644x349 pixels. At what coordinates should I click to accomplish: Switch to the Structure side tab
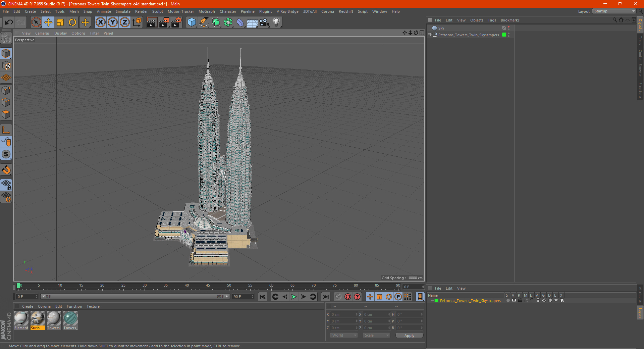[x=640, y=90]
